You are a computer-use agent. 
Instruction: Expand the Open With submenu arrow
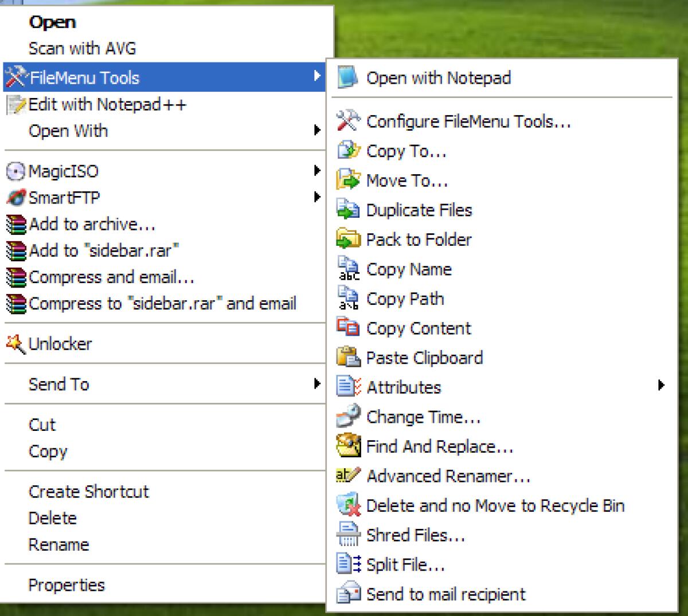click(x=317, y=130)
